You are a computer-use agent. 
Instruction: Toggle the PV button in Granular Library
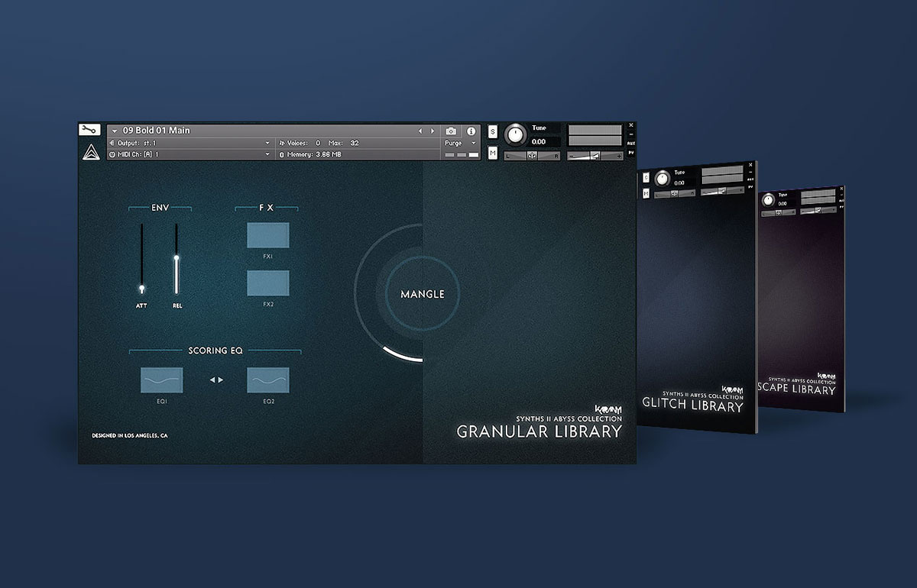(x=630, y=153)
